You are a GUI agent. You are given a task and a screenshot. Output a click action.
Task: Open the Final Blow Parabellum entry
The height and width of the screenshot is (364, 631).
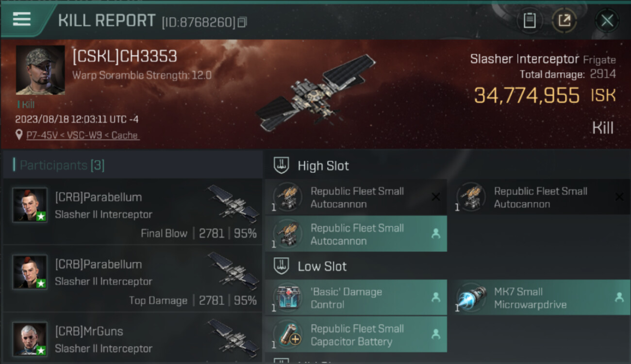click(x=133, y=211)
